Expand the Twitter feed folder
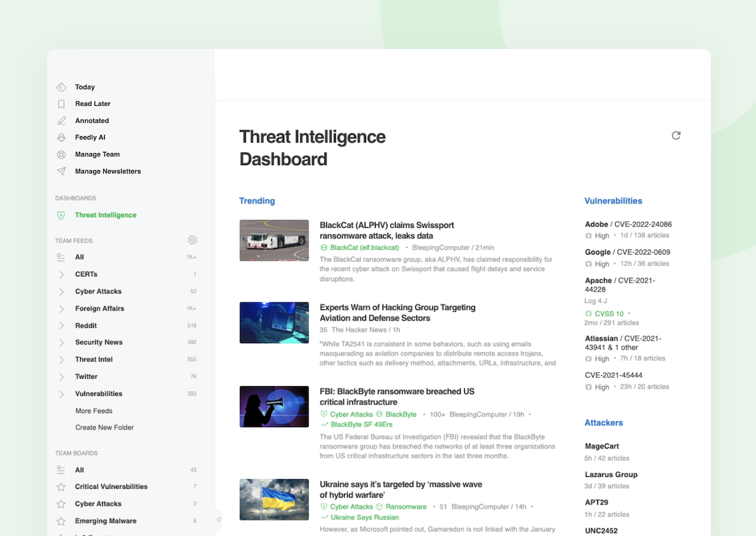This screenshot has height=536, width=756. (x=61, y=377)
